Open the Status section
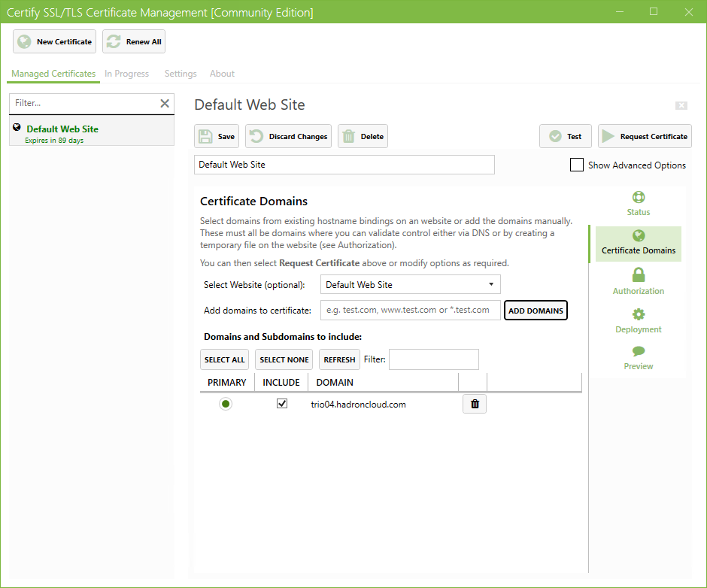 click(x=639, y=203)
